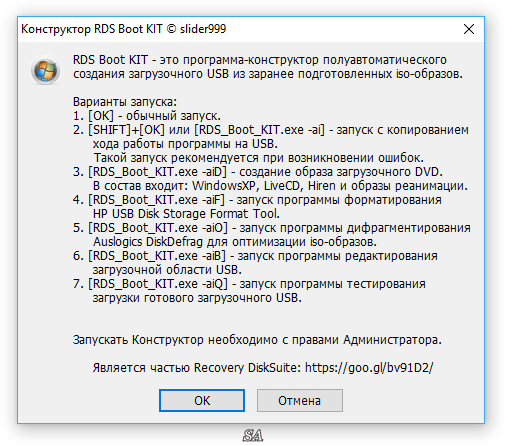This screenshot has width=506, height=446.
Task: Click the round Windows logo icon
Action: pos(46,70)
